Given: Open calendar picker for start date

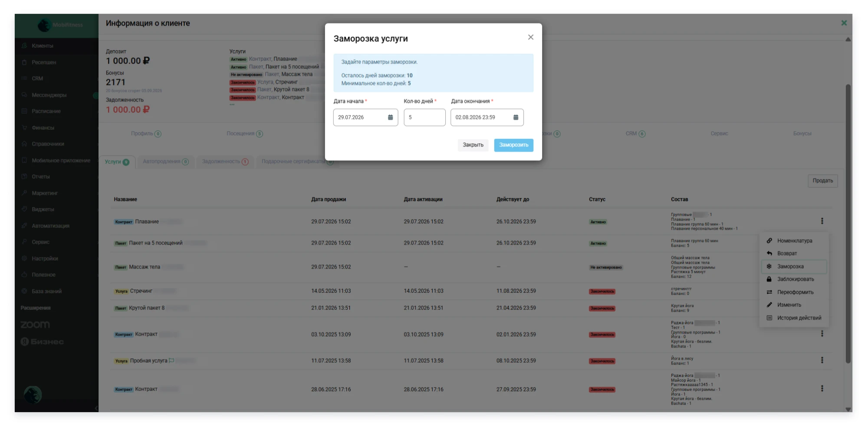Looking at the screenshot, I should coord(390,118).
